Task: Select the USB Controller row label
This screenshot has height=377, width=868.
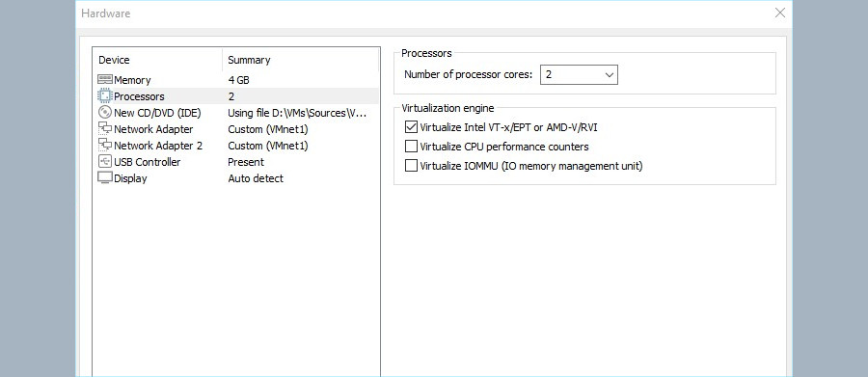Action: (x=148, y=162)
